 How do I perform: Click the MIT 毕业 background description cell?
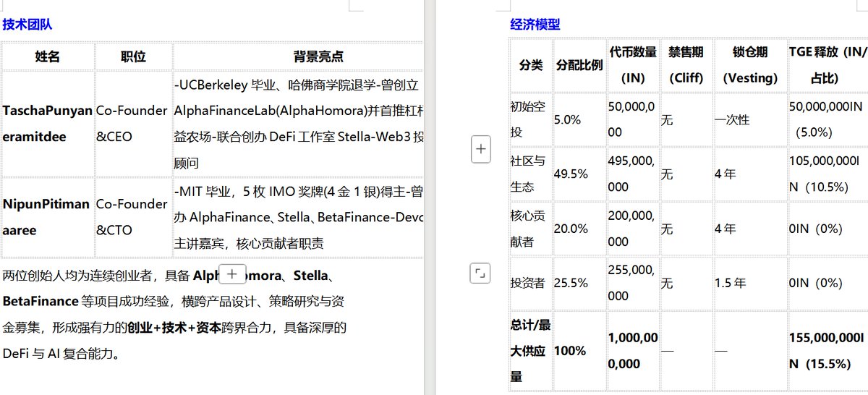click(298, 217)
